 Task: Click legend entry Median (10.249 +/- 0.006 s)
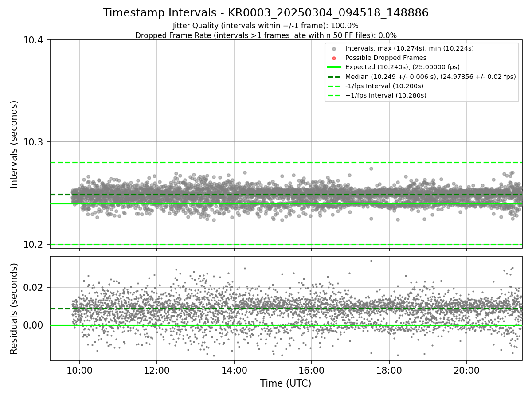tap(430, 77)
